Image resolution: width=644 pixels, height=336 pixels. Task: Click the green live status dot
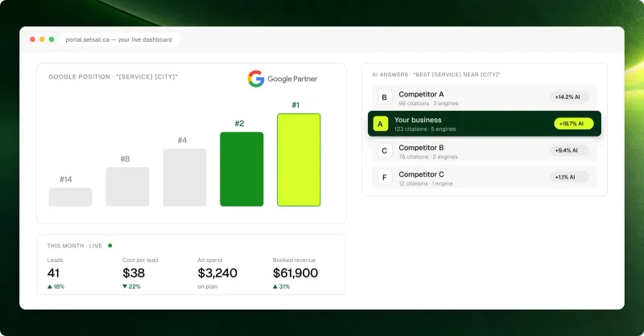109,245
